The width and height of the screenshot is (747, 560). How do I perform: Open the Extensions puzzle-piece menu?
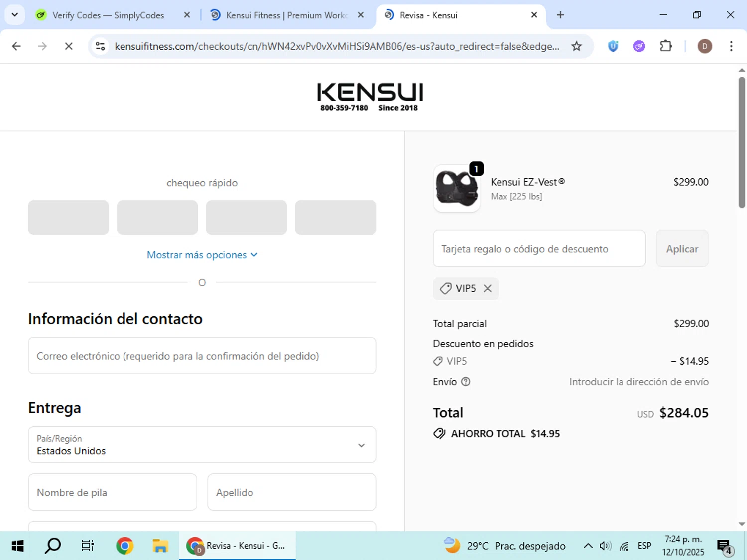click(x=666, y=46)
